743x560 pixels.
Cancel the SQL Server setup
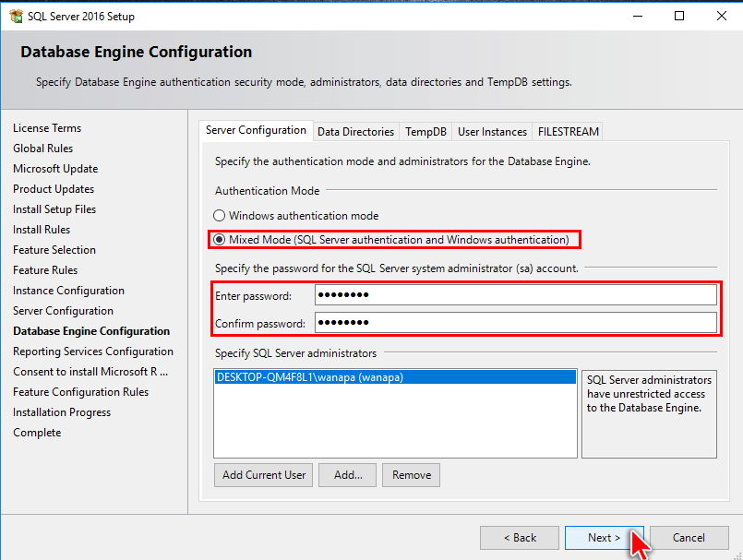click(689, 538)
